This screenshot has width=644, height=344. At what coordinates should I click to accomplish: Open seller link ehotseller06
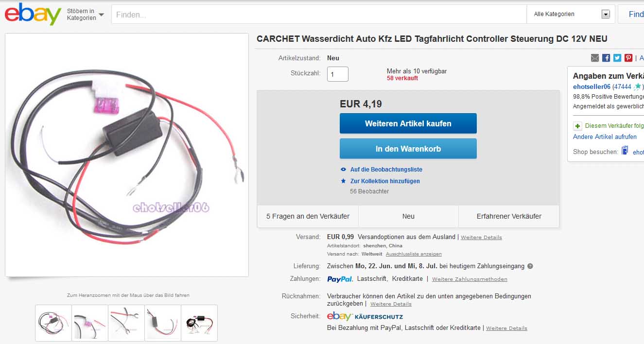click(592, 86)
